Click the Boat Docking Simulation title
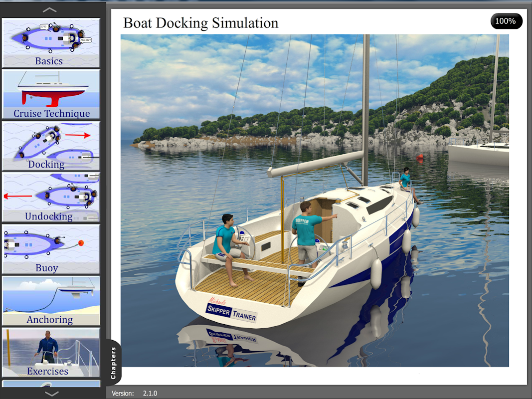Screen dimensions: 532x399 pos(200,23)
